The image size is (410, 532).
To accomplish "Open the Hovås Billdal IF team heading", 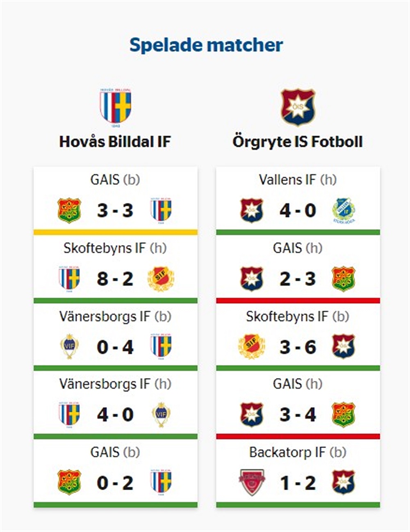I will coord(115,142).
